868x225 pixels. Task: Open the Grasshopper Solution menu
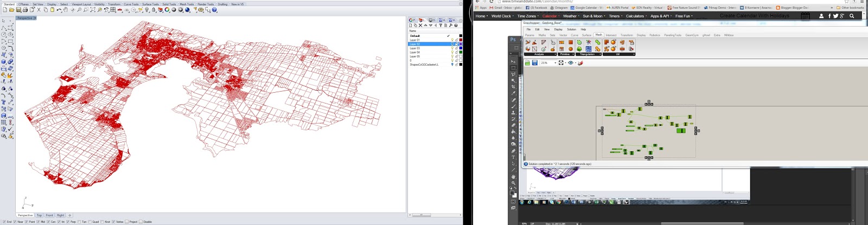click(572, 29)
